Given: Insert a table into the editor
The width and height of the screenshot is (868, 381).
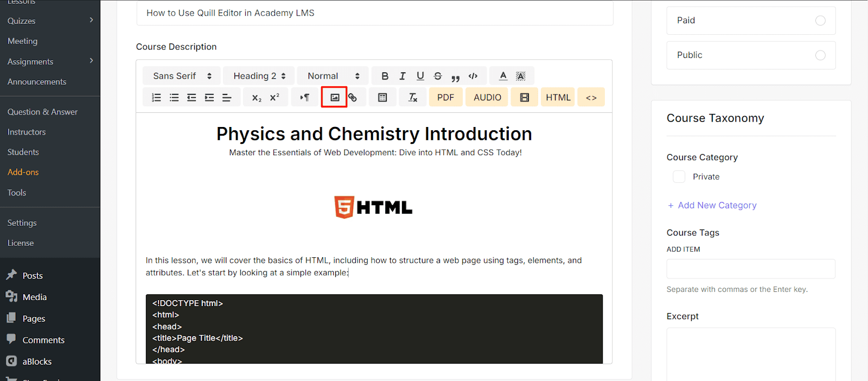Looking at the screenshot, I should (x=382, y=98).
